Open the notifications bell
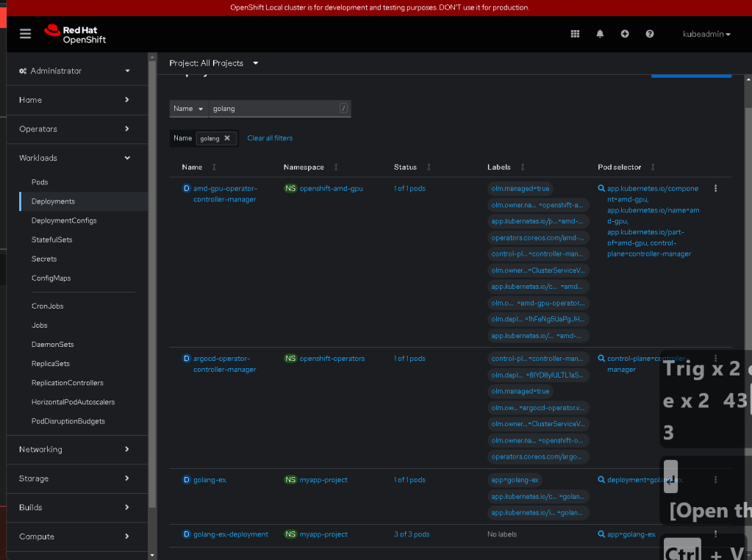This screenshot has width=752, height=560. [x=600, y=34]
